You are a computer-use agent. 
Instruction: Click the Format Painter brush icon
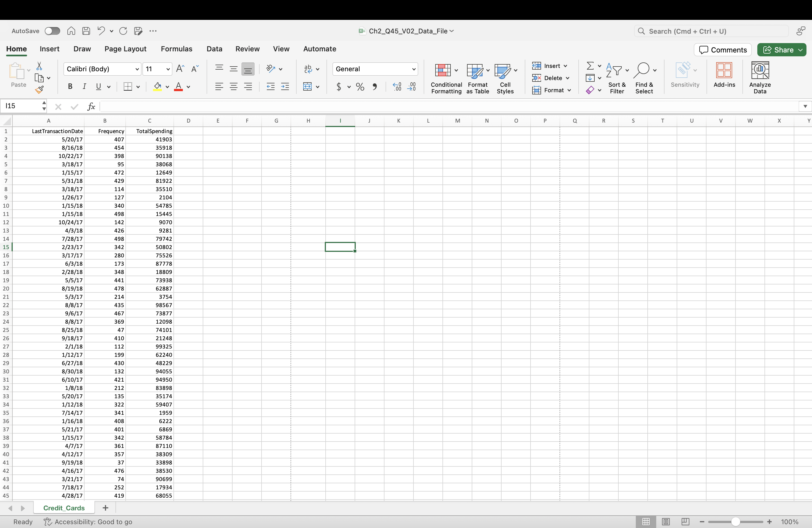pyautogui.click(x=39, y=90)
